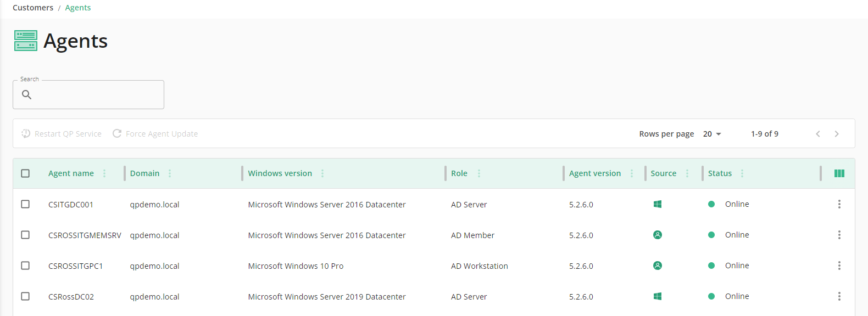Check the CSROSSITGMEMSRV row checkbox
Viewport: 868px width, 316px height.
(25, 235)
